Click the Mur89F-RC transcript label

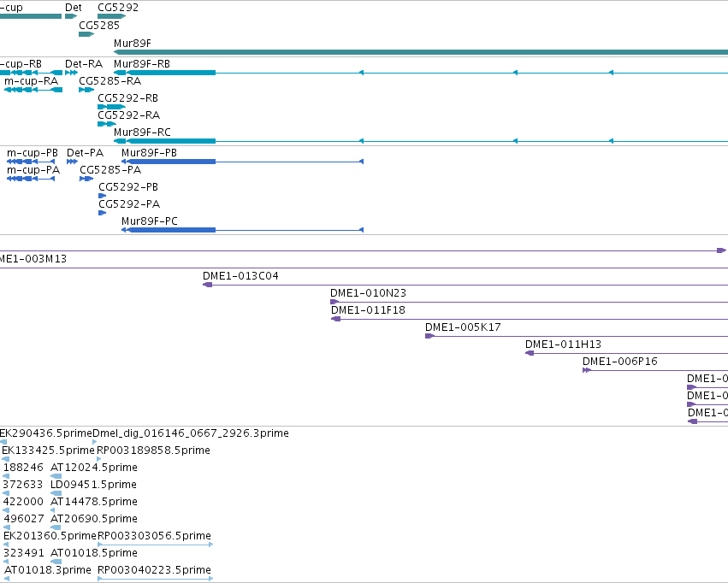point(142,132)
